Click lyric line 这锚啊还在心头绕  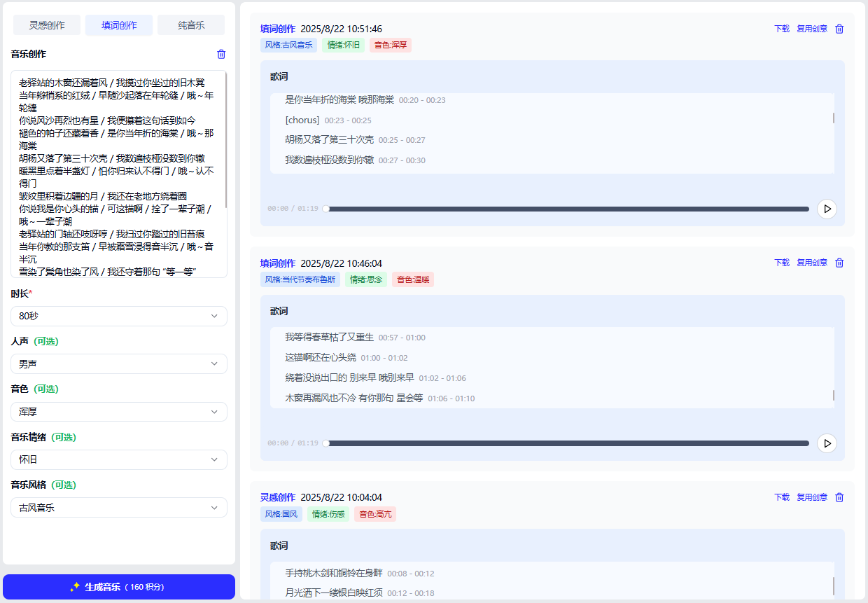coord(321,358)
